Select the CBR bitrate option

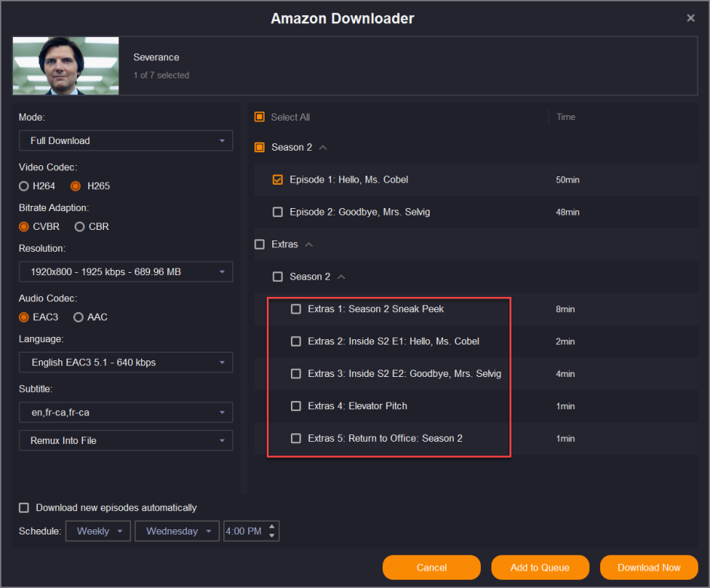tap(79, 227)
